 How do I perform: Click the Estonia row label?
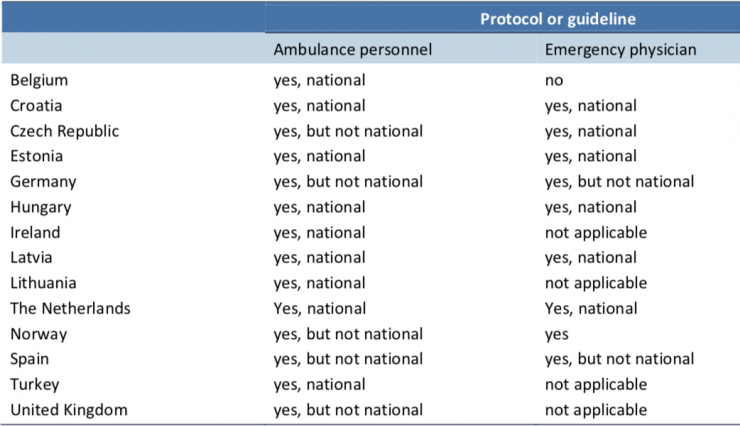click(37, 156)
